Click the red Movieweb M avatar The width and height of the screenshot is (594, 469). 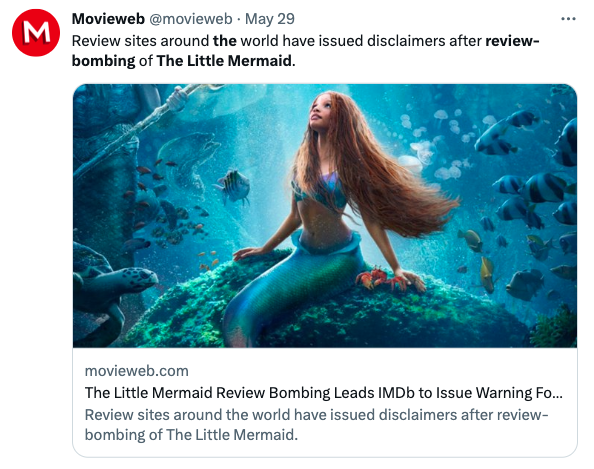(x=36, y=33)
